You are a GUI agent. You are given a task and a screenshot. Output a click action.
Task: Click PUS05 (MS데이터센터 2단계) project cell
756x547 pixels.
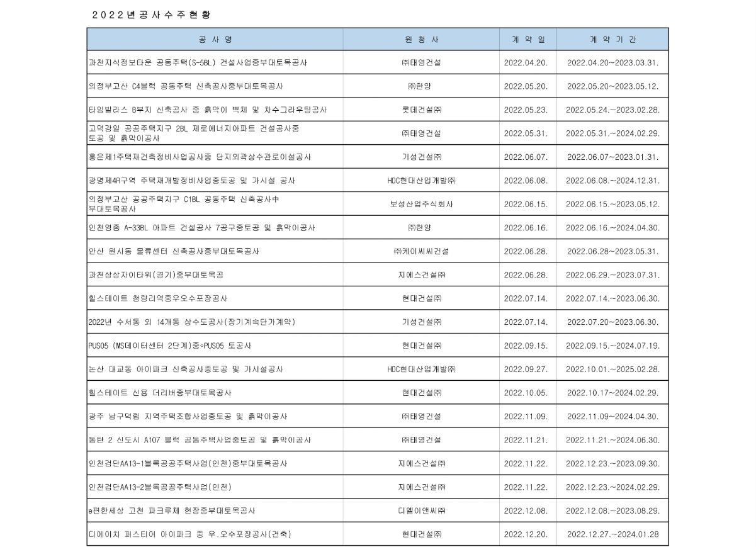point(215,346)
